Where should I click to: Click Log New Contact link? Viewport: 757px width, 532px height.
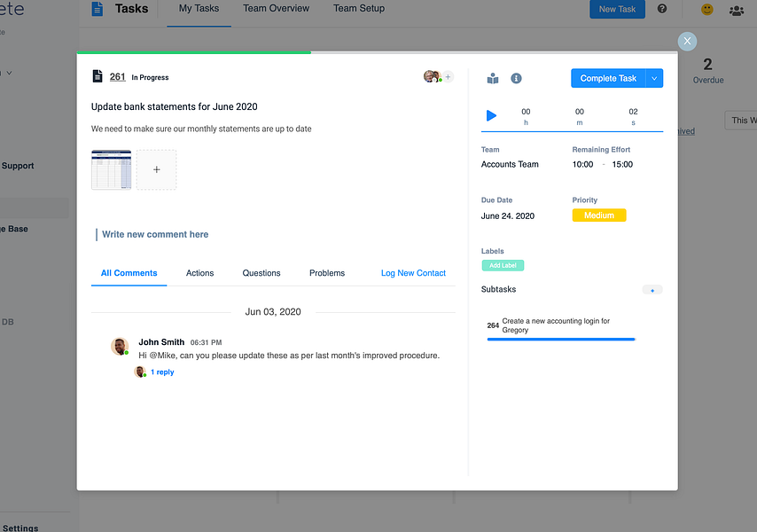(x=413, y=273)
